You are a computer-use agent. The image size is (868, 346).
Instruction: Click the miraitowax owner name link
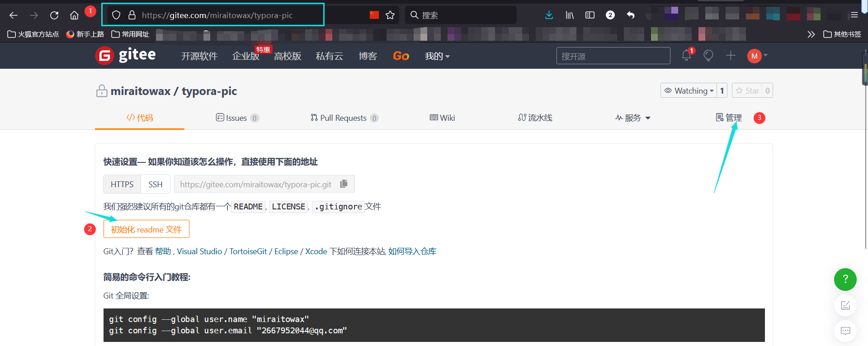point(141,91)
